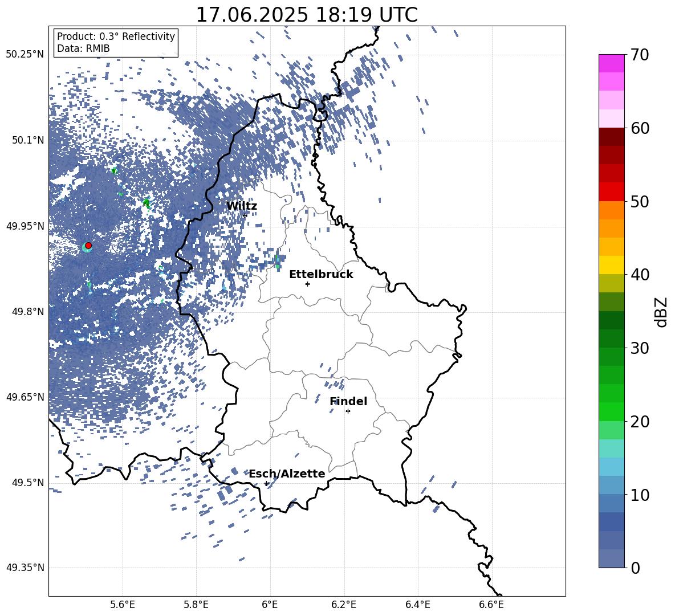This screenshot has width=675, height=616.
Task: Click the Product: 0.3° Reflectivity text
Action: [x=116, y=36]
